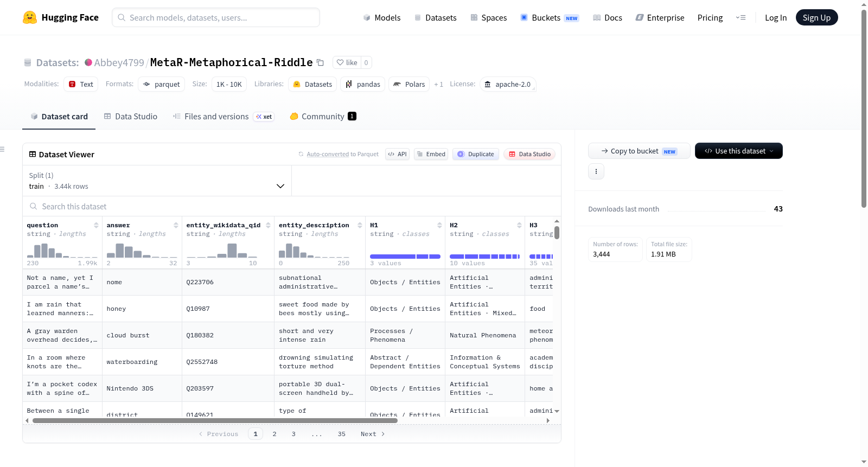The image size is (868, 467).
Task: Click the Sign Up button
Action: 816,17
